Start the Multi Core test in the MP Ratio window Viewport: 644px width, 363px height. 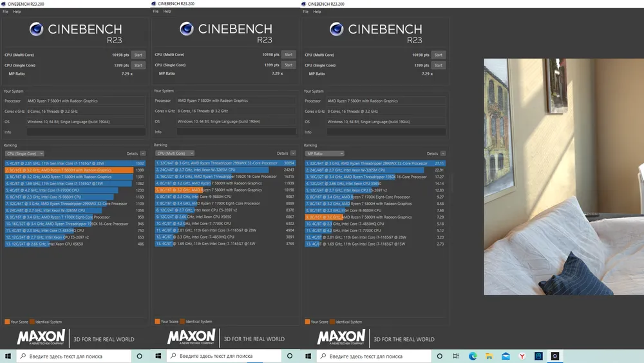point(438,55)
